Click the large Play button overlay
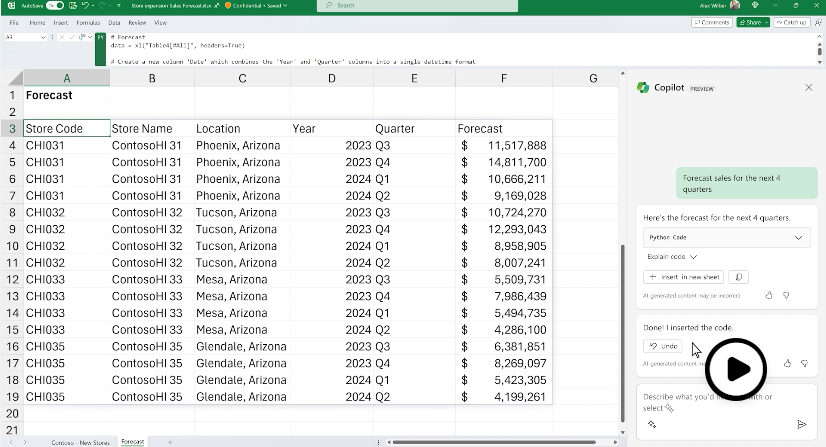Screen dimensions: 826x447 736,369
